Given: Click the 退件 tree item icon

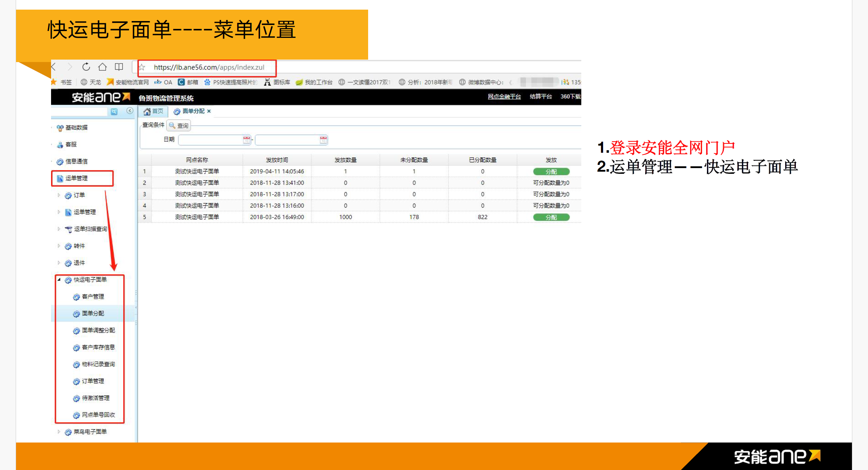Looking at the screenshot, I should [x=68, y=263].
